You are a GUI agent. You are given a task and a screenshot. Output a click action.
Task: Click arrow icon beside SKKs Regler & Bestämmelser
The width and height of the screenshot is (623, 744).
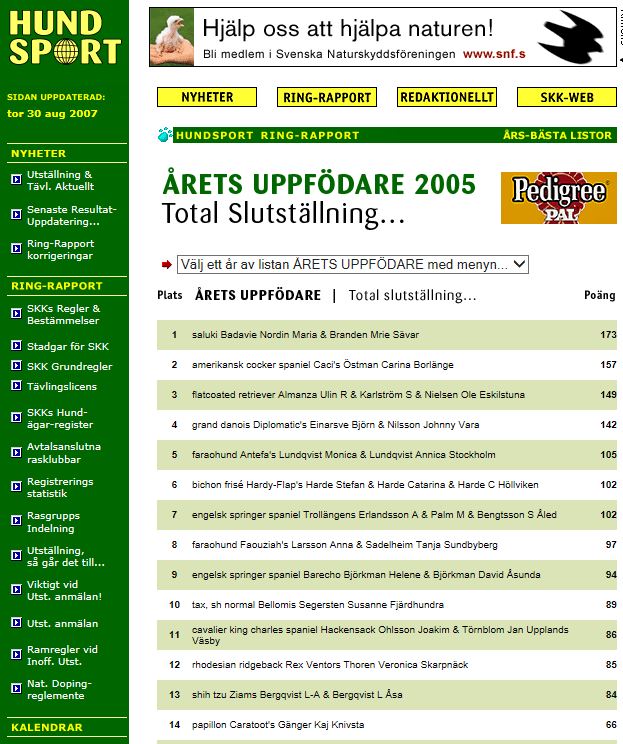point(16,313)
